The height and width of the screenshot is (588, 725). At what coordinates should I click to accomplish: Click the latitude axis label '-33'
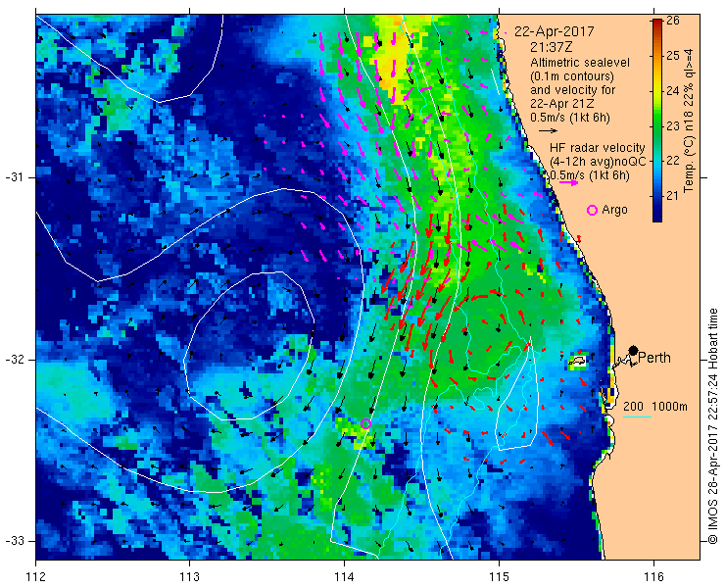coord(14,541)
